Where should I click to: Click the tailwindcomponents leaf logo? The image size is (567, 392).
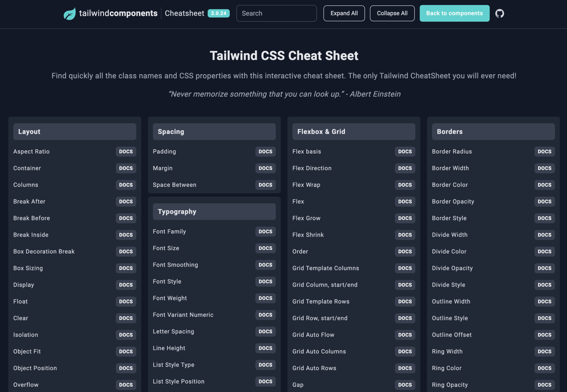[70, 13]
